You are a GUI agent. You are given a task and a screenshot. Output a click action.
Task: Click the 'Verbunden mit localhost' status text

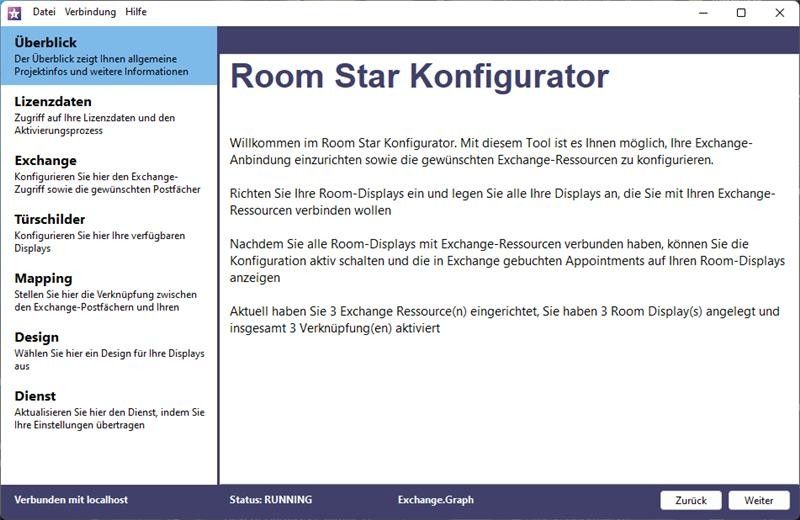[71, 500]
